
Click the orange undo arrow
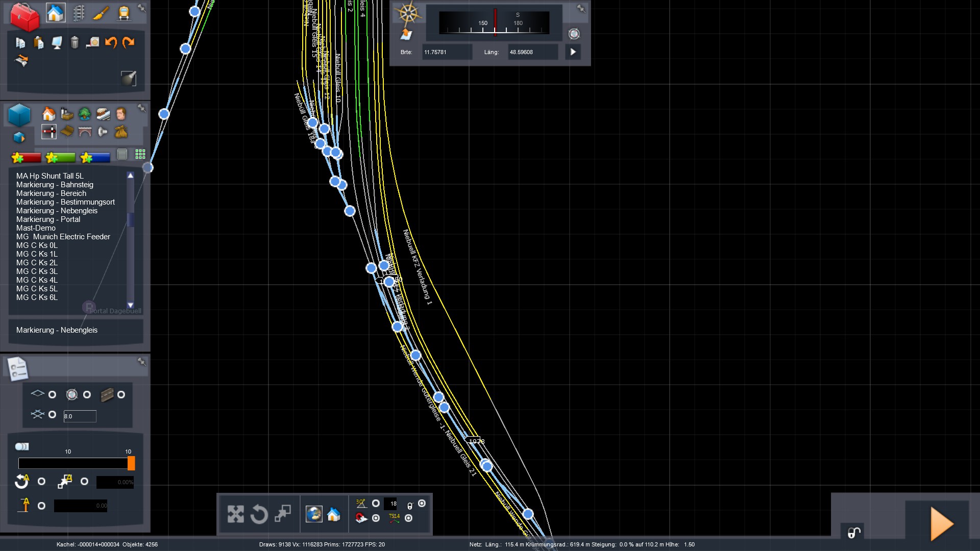coord(110,42)
